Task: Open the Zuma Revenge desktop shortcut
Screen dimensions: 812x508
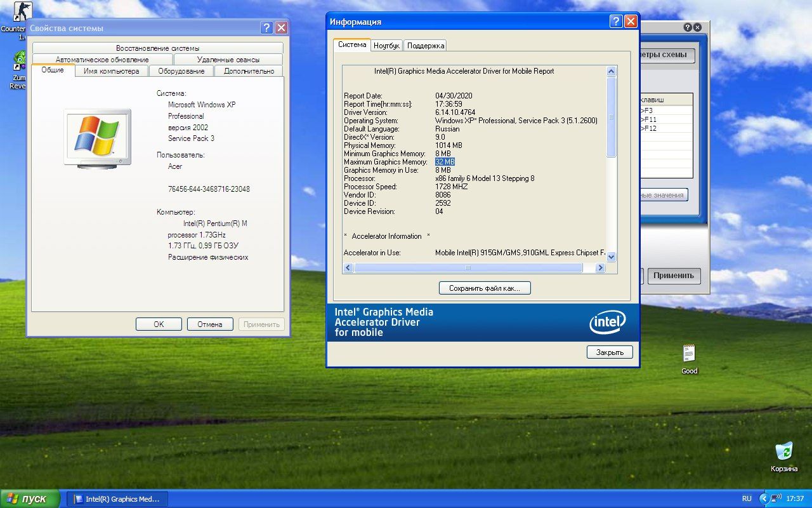Action: tap(19, 70)
